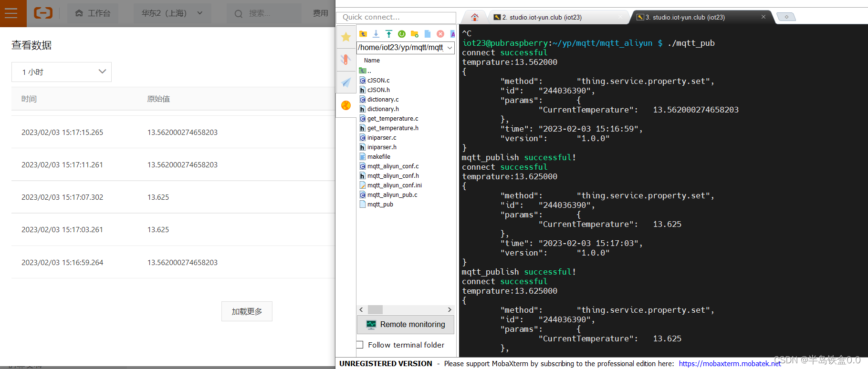Image resolution: width=868 pixels, height=369 pixels.
Task: Close tab 3 studio.iot-yun.club
Action: pyautogui.click(x=763, y=17)
